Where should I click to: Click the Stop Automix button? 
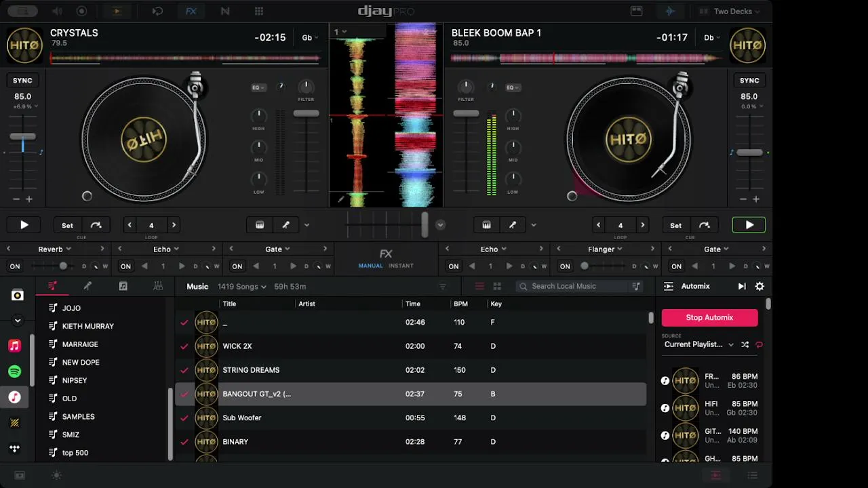(x=709, y=317)
